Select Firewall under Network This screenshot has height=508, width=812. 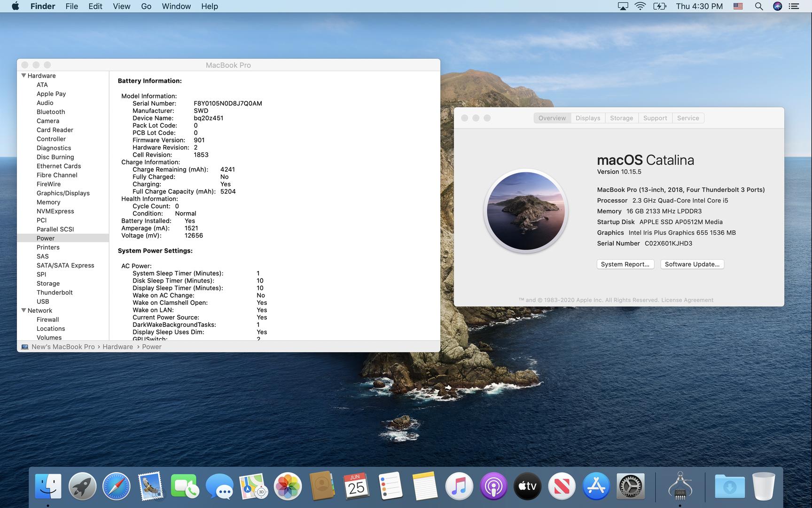pos(47,319)
